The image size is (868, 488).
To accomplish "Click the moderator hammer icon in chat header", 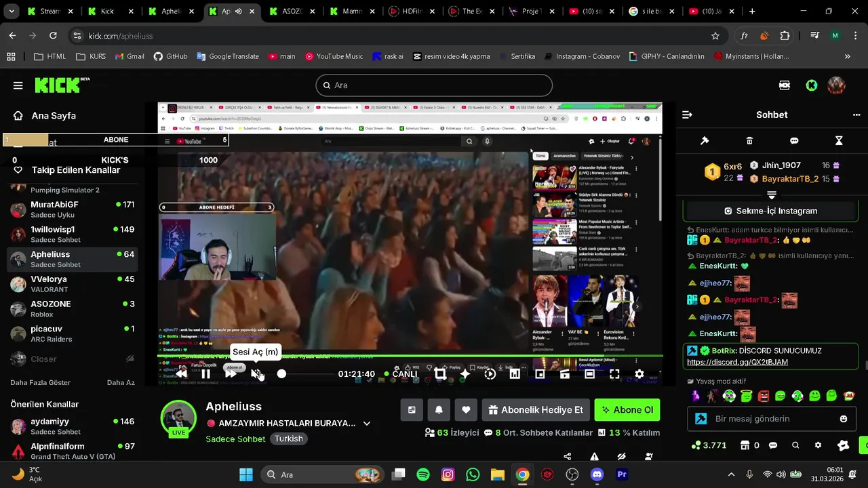I will pyautogui.click(x=705, y=141).
